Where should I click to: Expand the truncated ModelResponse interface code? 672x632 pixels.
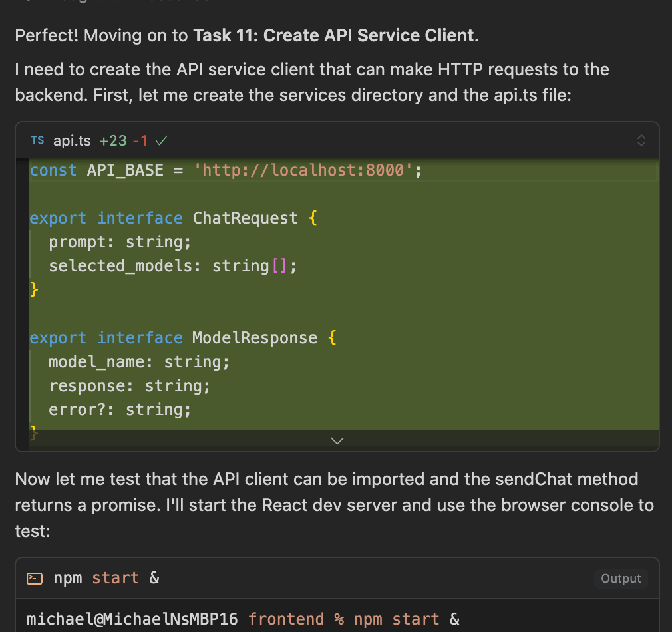tap(337, 440)
